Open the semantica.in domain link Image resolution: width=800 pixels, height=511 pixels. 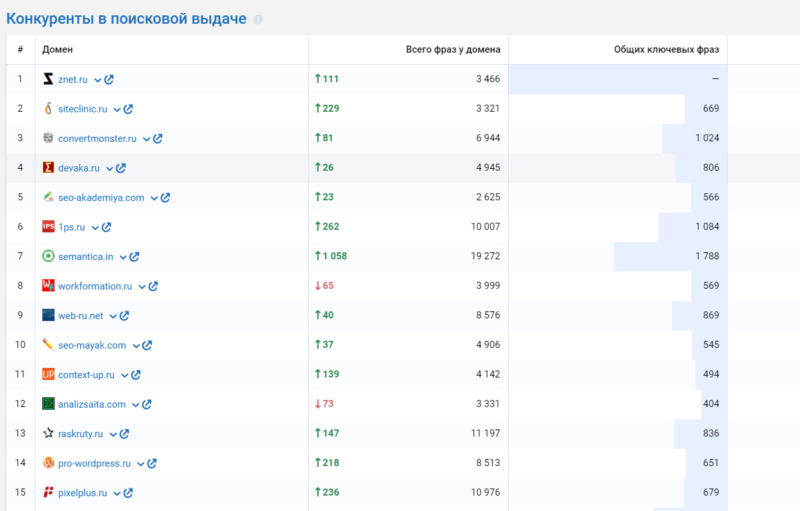click(86, 257)
